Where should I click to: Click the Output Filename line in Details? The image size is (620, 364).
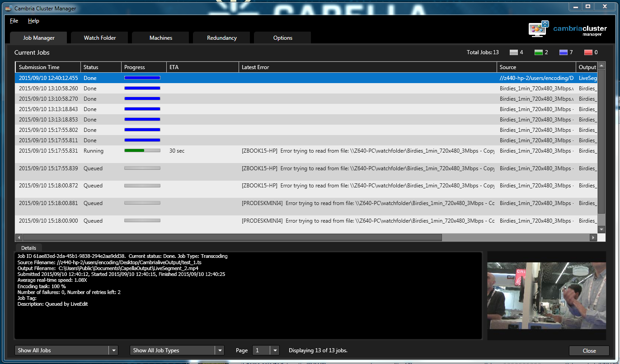click(x=108, y=268)
